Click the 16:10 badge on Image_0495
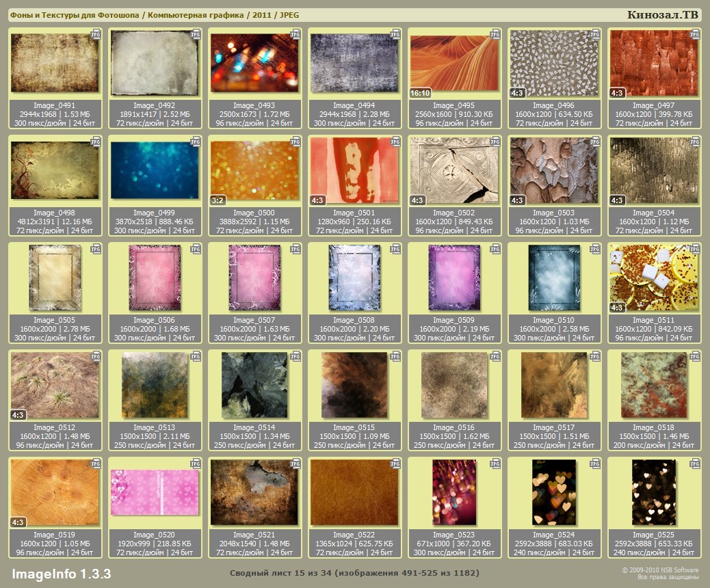The image size is (710, 588). pos(419,93)
